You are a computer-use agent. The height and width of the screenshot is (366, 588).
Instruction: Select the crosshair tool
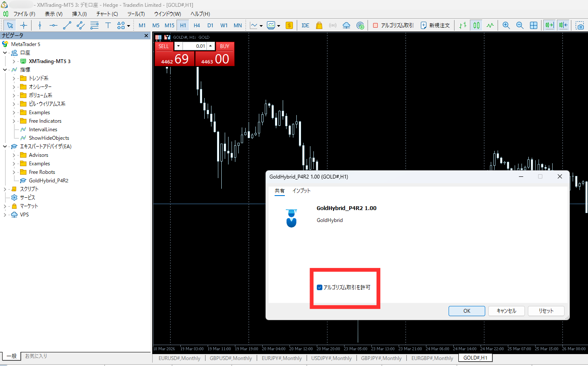click(x=23, y=25)
